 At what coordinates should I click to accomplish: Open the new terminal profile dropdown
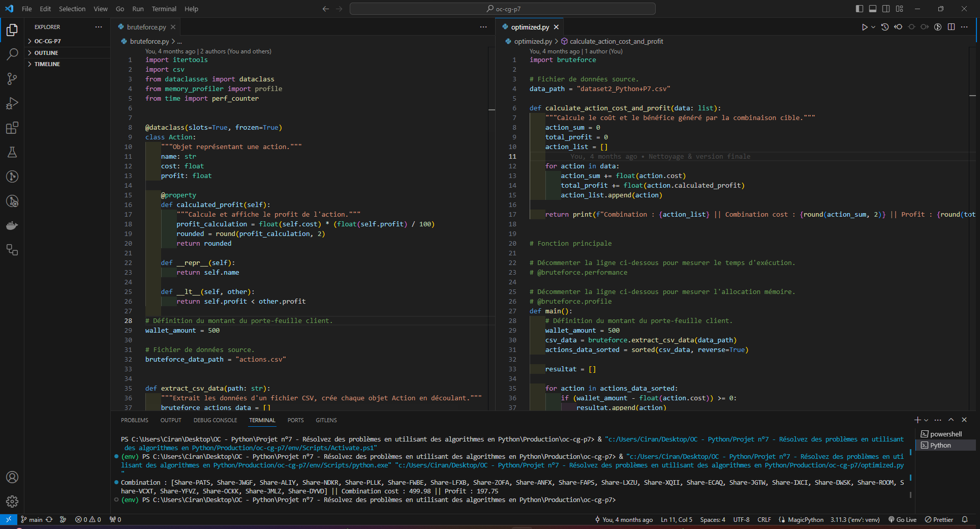tap(926, 420)
